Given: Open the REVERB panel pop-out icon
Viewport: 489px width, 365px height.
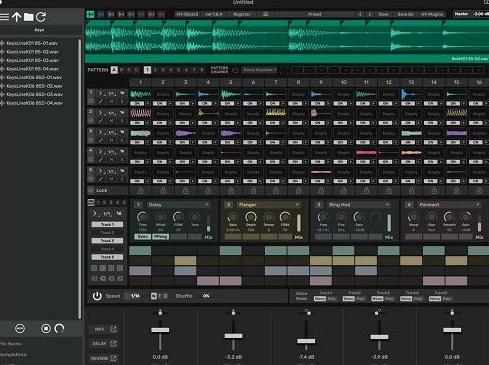Looking at the screenshot, I should coord(113,358).
